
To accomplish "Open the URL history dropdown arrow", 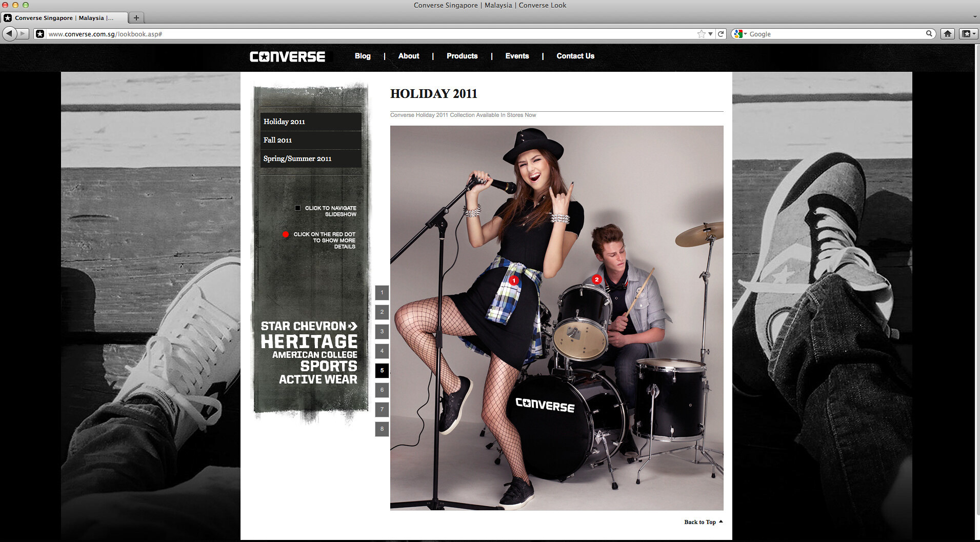I will point(710,34).
